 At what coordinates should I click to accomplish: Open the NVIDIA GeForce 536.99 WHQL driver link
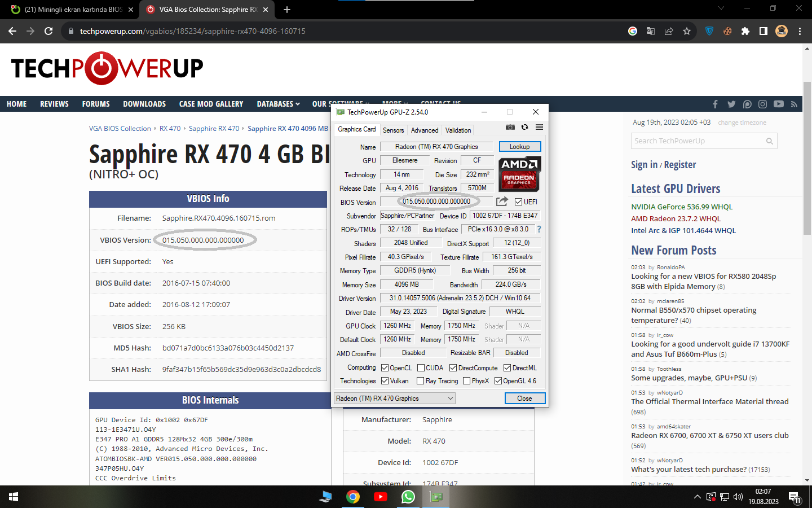coord(682,207)
